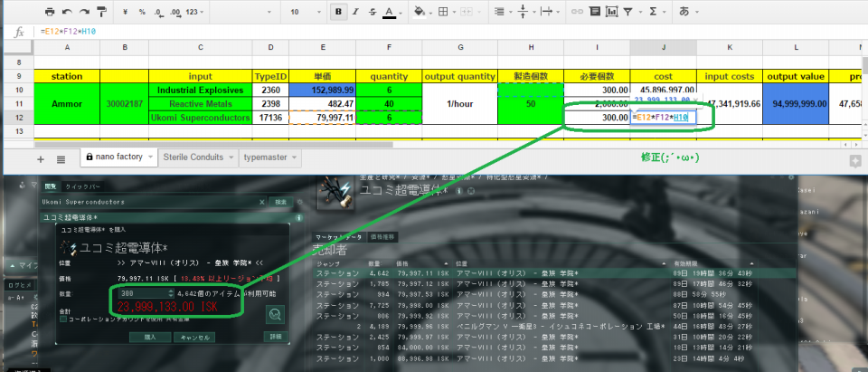Click the Add sheet plus icon
Image resolution: width=868 pixels, height=372 pixels.
click(x=41, y=159)
